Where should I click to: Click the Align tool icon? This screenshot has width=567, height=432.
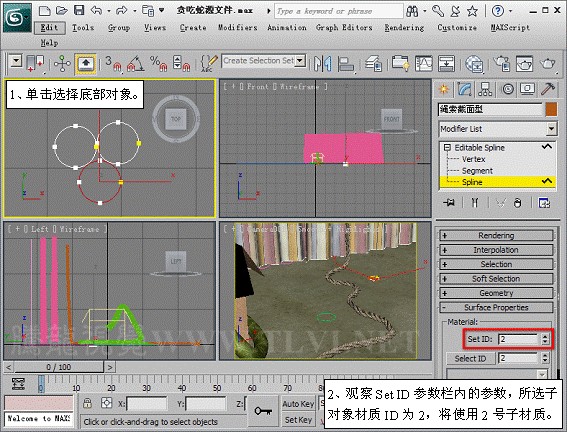click(x=346, y=64)
